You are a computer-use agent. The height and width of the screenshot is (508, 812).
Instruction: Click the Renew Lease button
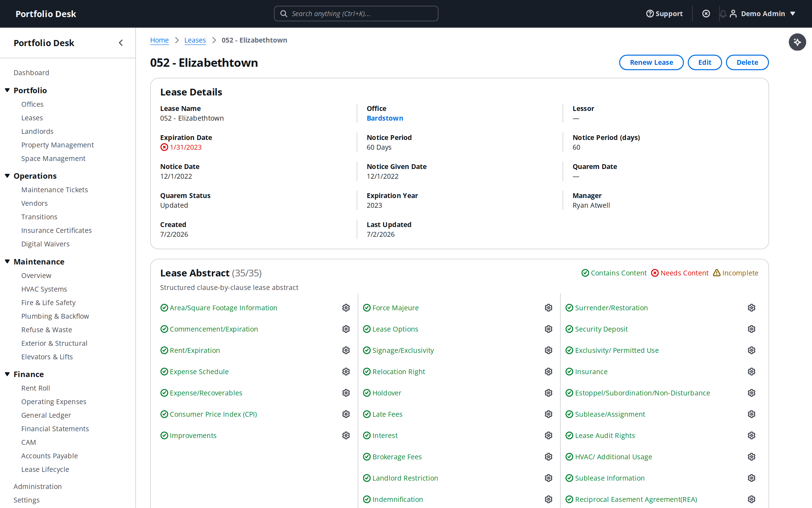[x=651, y=63]
